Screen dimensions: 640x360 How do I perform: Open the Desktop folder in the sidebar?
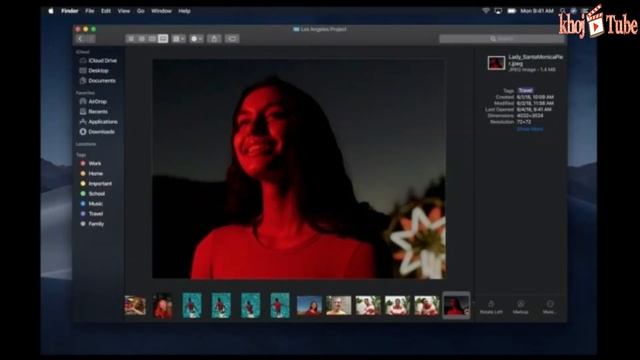(x=94, y=71)
